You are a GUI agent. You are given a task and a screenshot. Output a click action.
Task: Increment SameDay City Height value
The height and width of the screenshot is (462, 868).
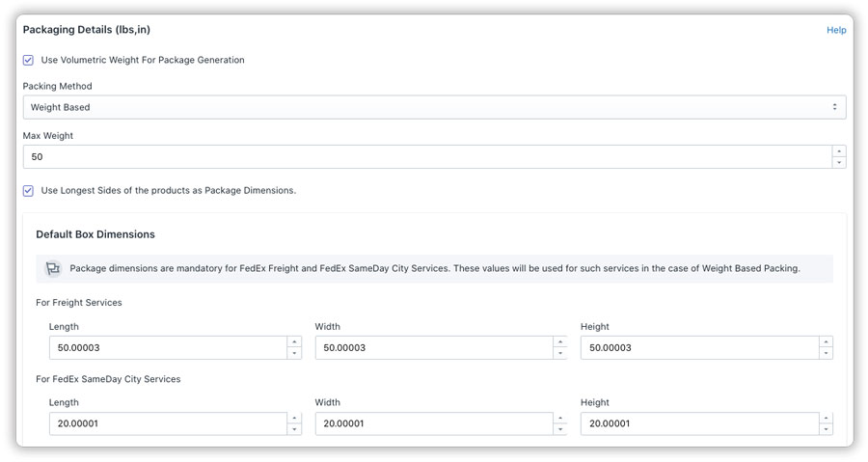click(x=826, y=418)
